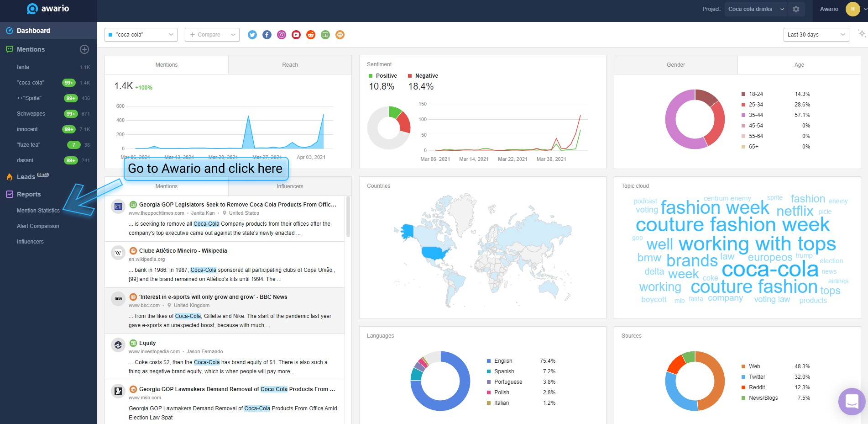Open project settings gear icon
Image resolution: width=868 pixels, height=424 pixels.
click(796, 9)
